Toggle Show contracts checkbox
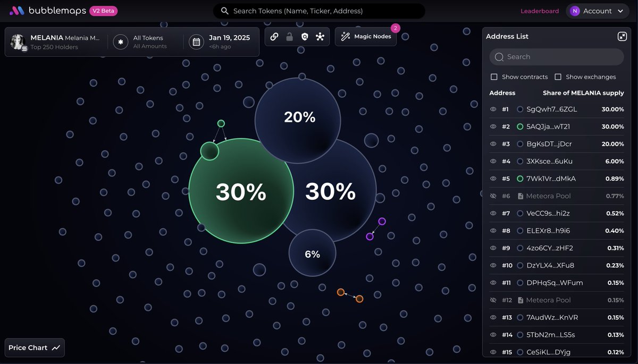 (494, 77)
